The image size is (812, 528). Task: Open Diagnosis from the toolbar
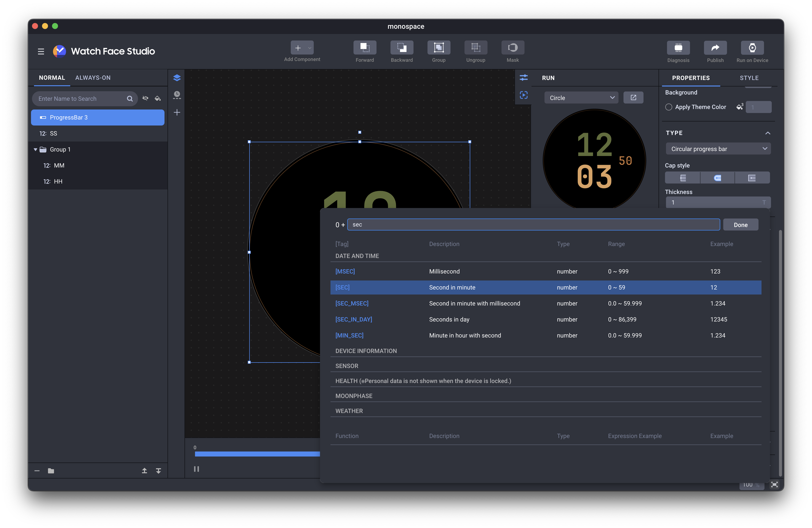[678, 48]
